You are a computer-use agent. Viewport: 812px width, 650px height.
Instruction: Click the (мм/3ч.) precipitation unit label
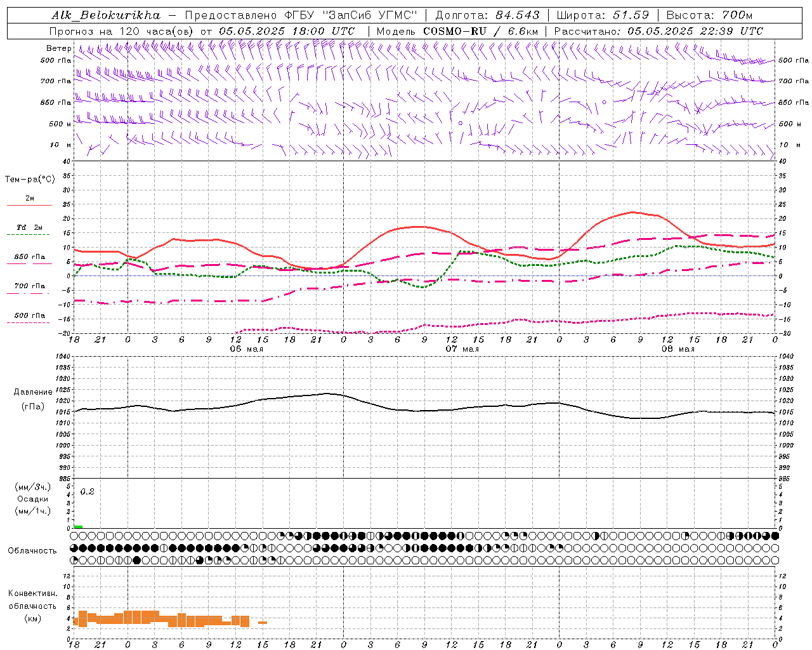(32, 487)
